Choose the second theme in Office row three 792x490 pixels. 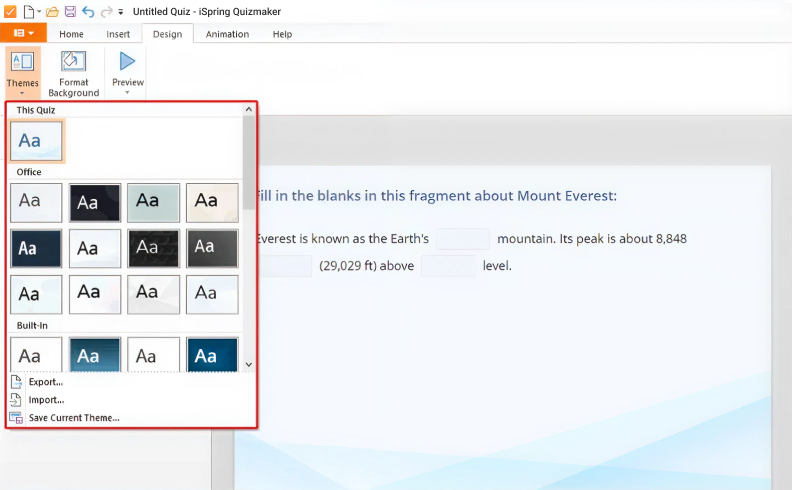(x=95, y=295)
